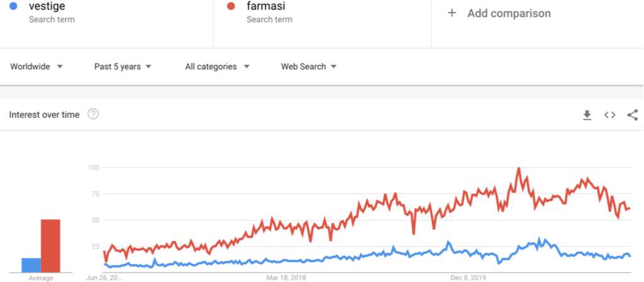This screenshot has width=644, height=282.
Task: Add comparison search term
Action: coord(509,13)
